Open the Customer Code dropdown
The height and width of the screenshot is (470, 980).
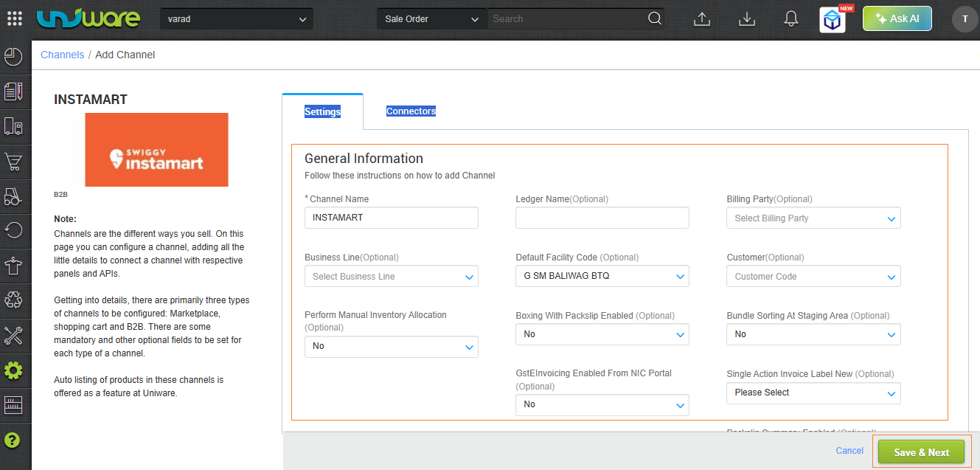pos(813,277)
